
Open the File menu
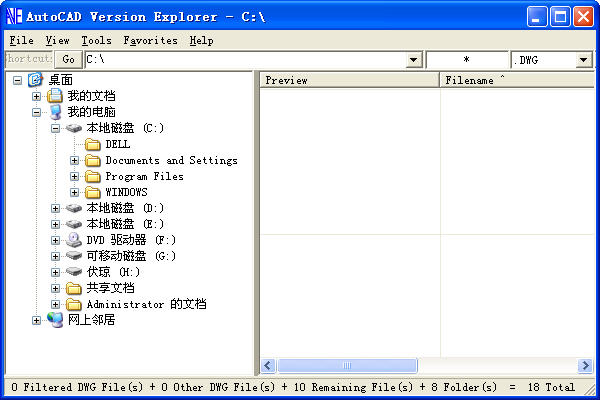coord(21,40)
